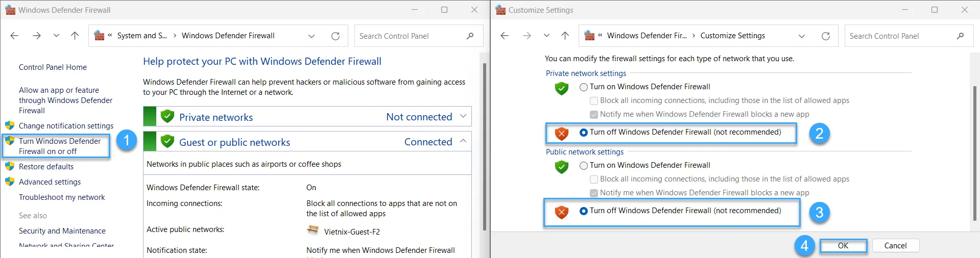Go back in Windows Defender Firewall window
This screenshot has height=258, width=980.
pos(14,36)
